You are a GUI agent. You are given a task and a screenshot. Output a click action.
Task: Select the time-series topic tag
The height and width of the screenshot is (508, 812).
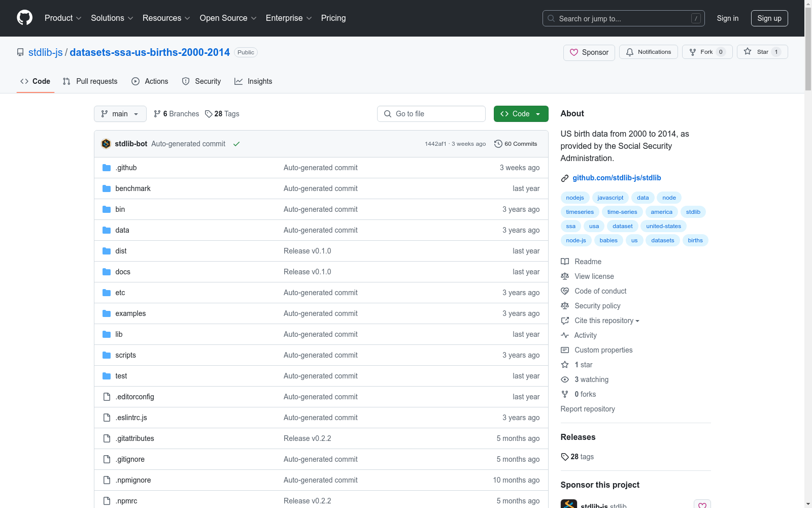pos(622,212)
